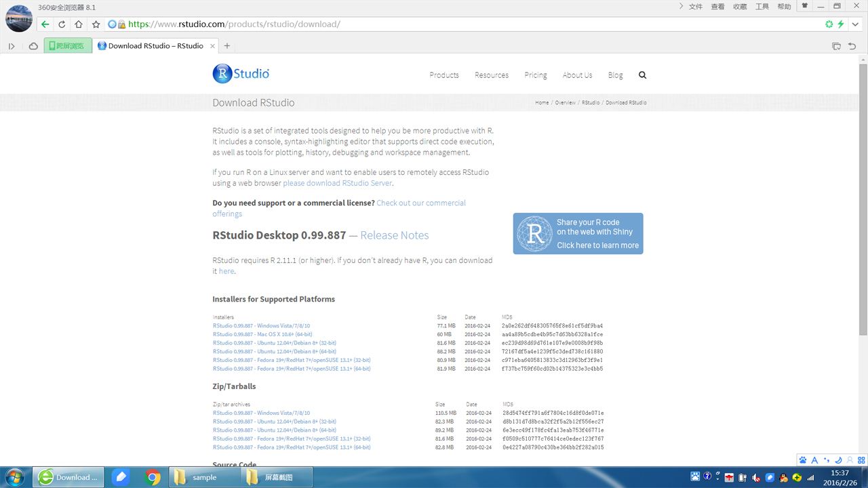Open the browser home page icon

[79, 24]
